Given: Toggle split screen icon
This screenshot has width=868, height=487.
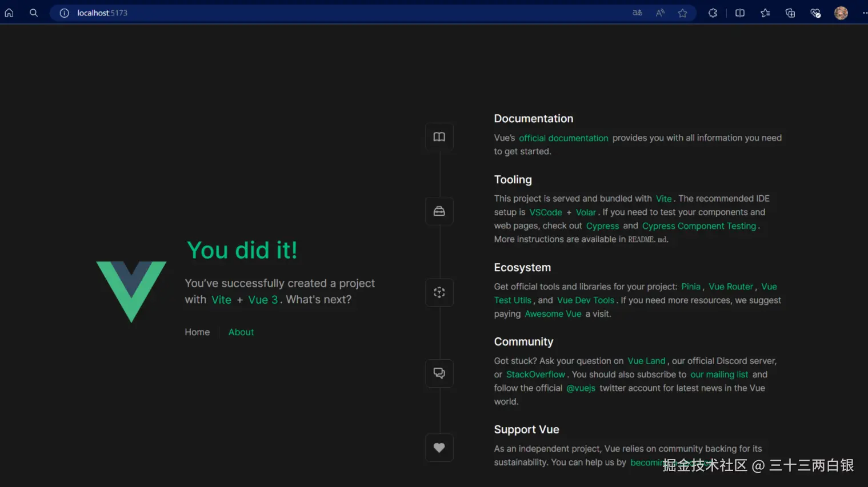Looking at the screenshot, I should (x=740, y=13).
